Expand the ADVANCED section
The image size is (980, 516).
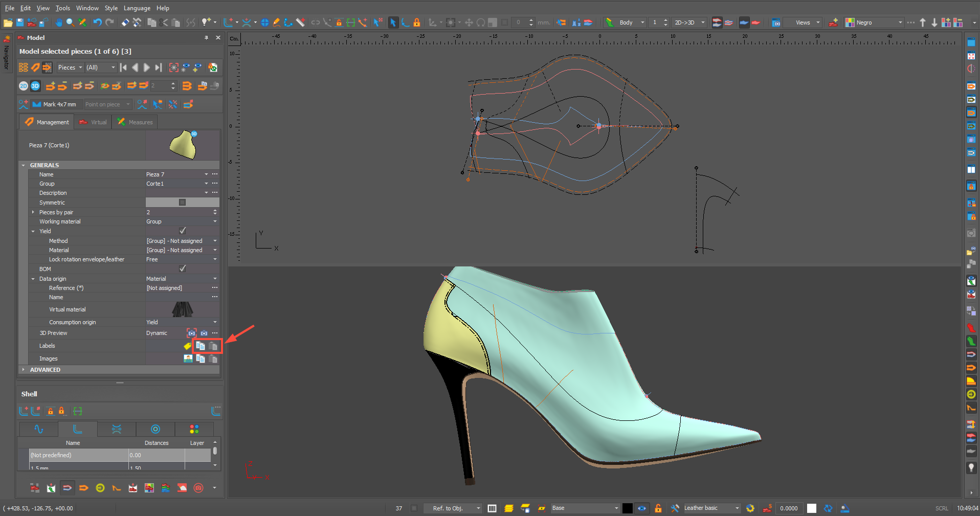(24, 369)
